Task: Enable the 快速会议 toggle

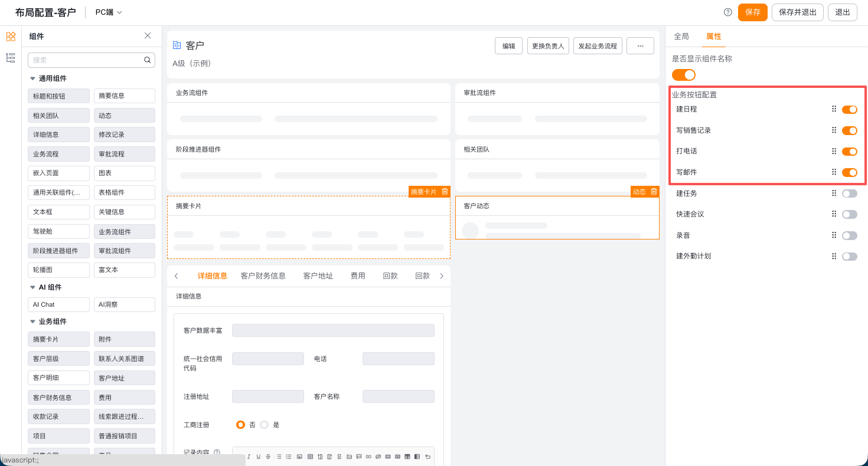Action: 850,215
